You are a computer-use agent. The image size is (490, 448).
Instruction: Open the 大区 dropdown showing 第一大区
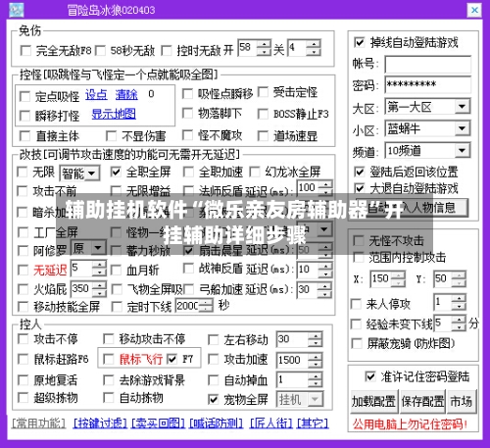pos(462,107)
